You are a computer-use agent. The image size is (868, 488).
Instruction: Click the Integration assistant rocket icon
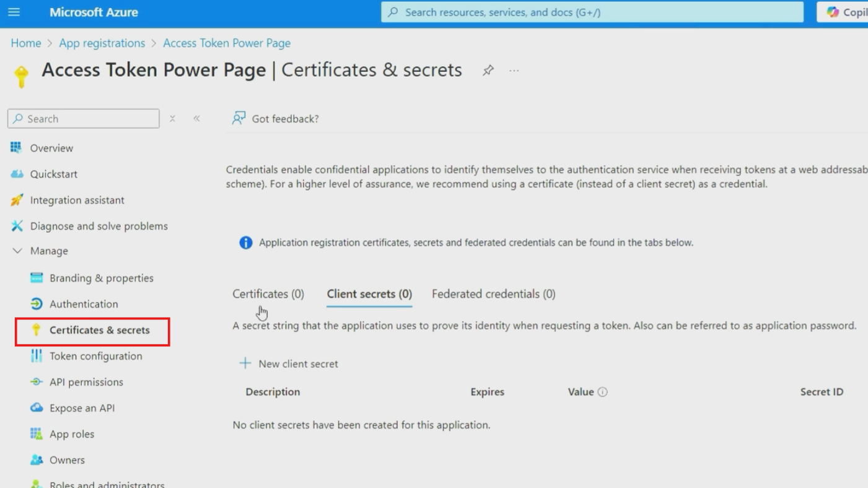pos(17,200)
